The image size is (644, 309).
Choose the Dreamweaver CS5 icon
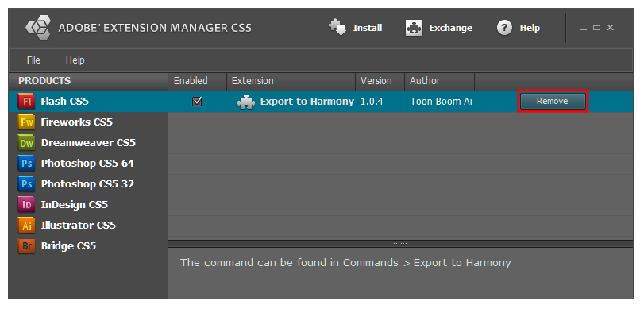27,142
